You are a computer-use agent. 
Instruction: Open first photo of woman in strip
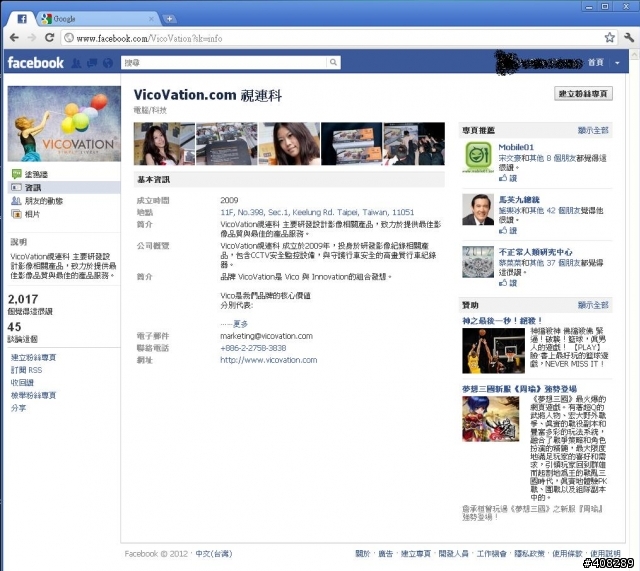164,144
